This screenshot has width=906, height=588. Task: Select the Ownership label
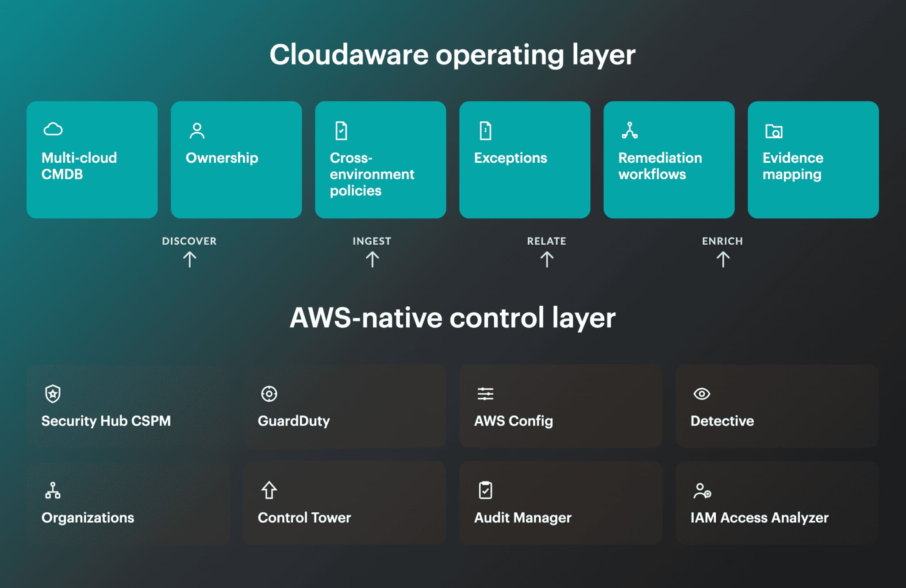[222, 158]
